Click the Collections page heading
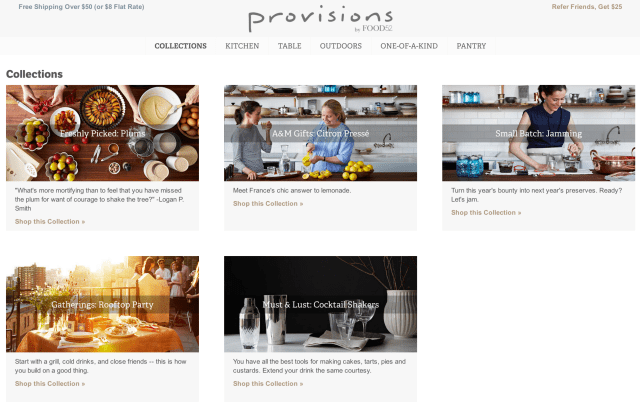The image size is (640, 405). 34,74
